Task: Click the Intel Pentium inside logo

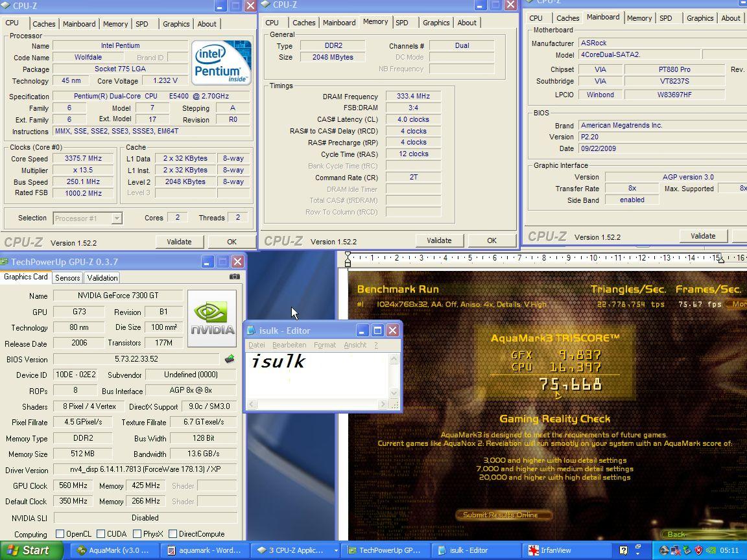Action: [x=222, y=63]
